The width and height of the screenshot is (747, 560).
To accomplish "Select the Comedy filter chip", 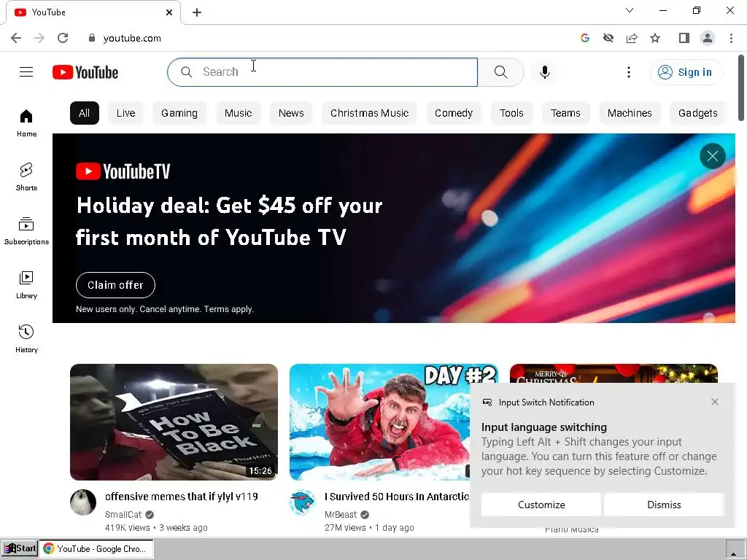I will click(454, 113).
